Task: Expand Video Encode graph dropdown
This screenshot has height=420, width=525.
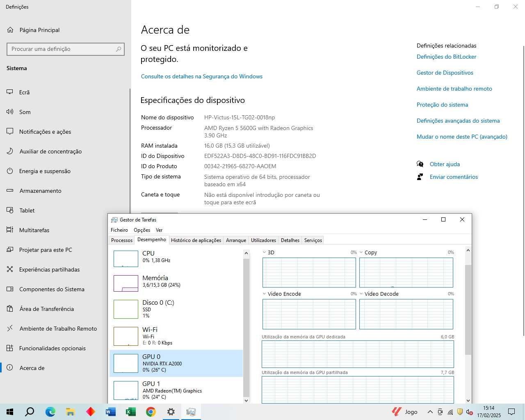Action: click(x=265, y=294)
